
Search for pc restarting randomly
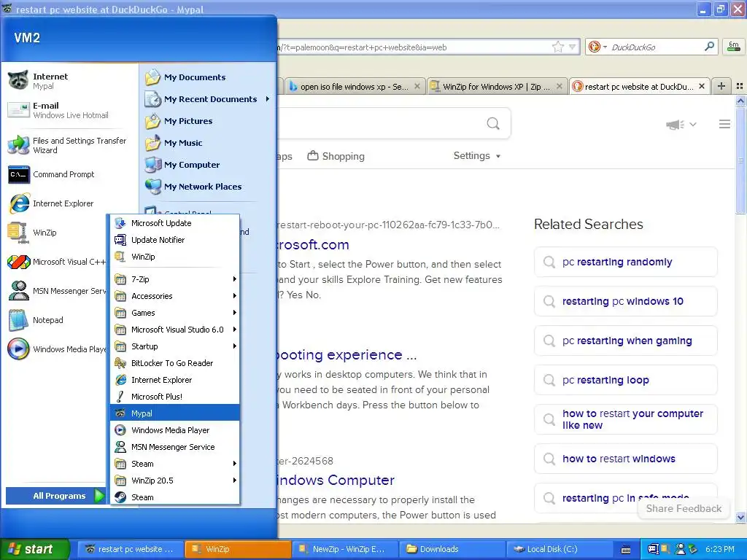pyautogui.click(x=625, y=262)
